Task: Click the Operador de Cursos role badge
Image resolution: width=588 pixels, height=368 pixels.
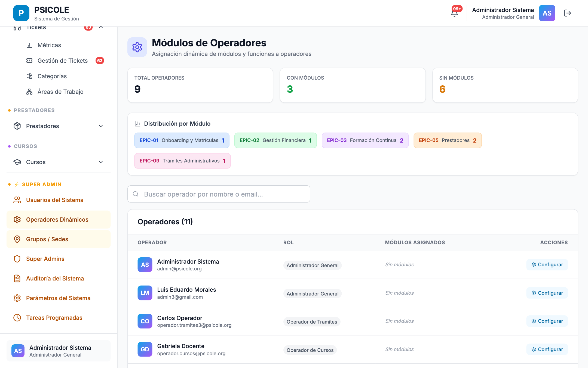Action: click(x=310, y=350)
